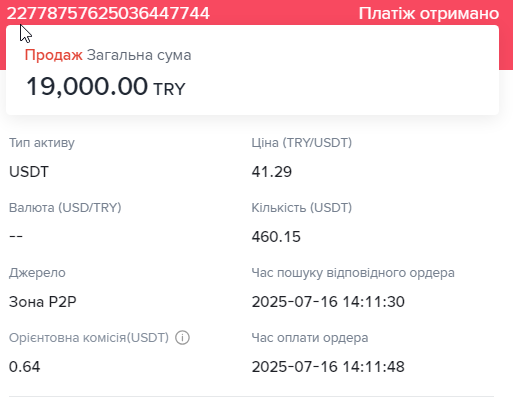Click the Тип активу label
Image resolution: width=513 pixels, height=400 pixels.
pos(42,143)
